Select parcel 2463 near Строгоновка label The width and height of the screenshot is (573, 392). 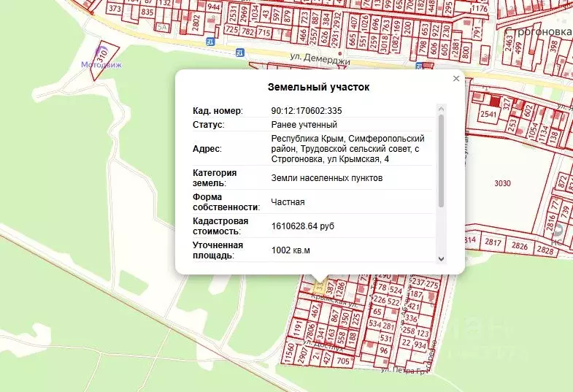coord(509,45)
